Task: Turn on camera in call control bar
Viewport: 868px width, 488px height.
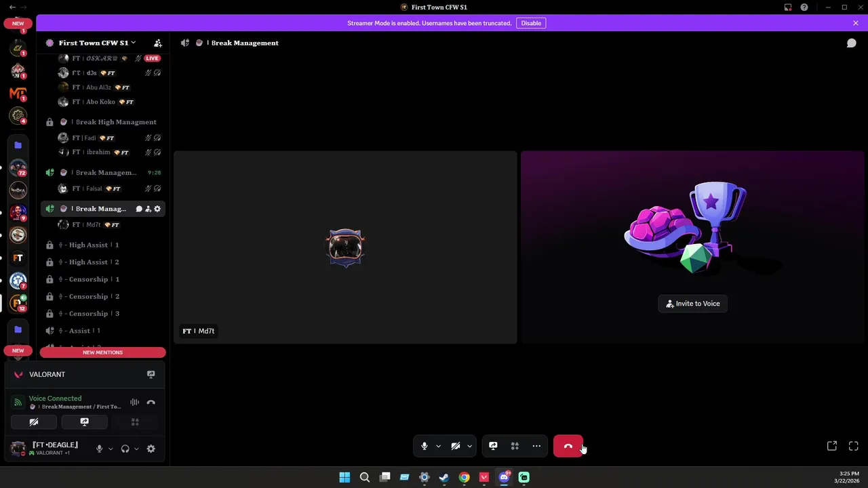Action: (x=456, y=446)
